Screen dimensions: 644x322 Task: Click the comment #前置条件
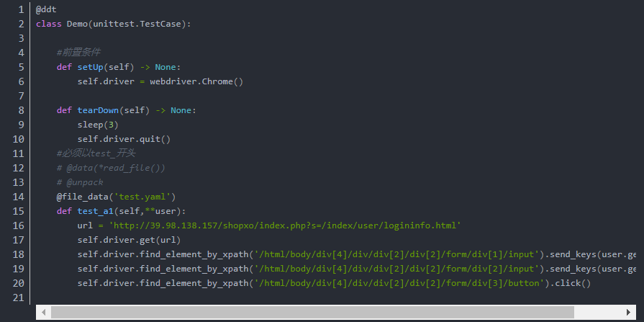[x=78, y=53]
